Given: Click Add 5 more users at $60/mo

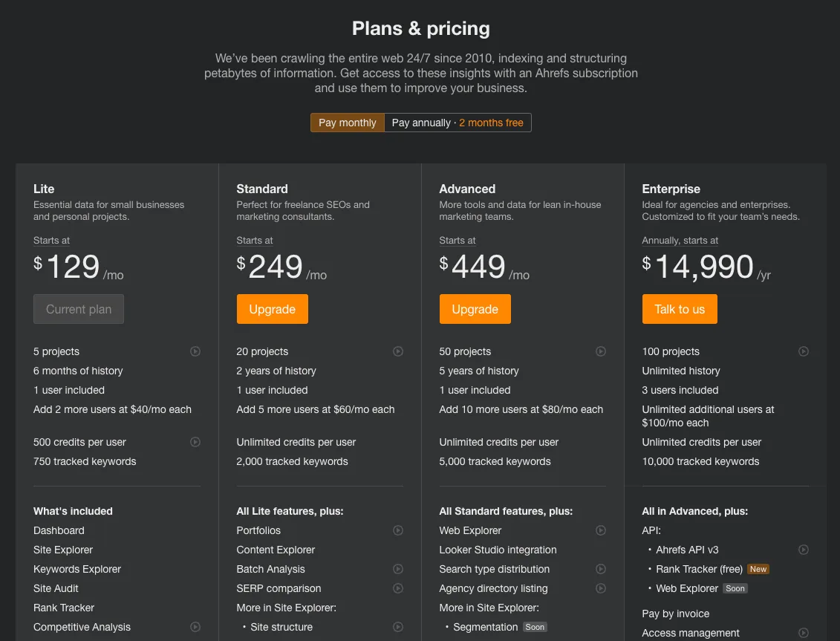Looking at the screenshot, I should click(316, 409).
